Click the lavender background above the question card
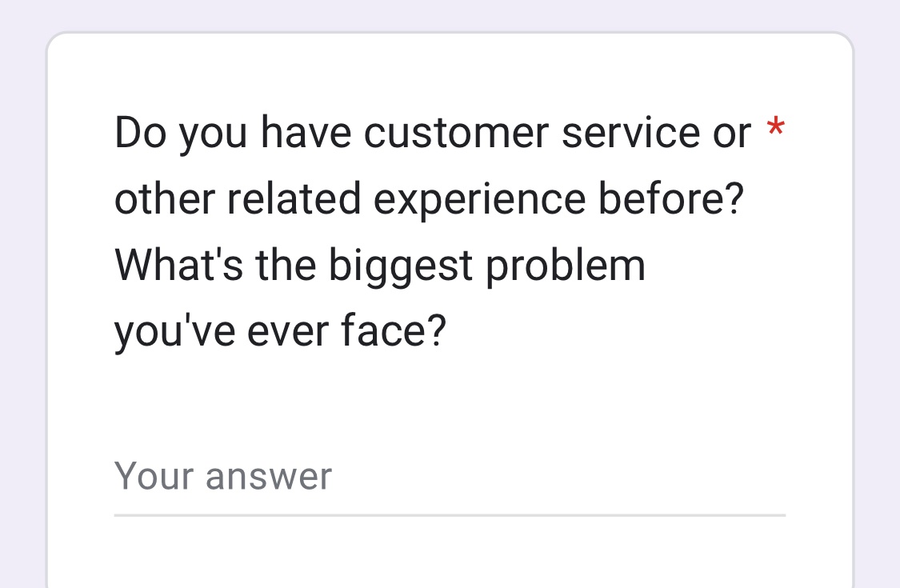The image size is (900, 588). click(448, 14)
